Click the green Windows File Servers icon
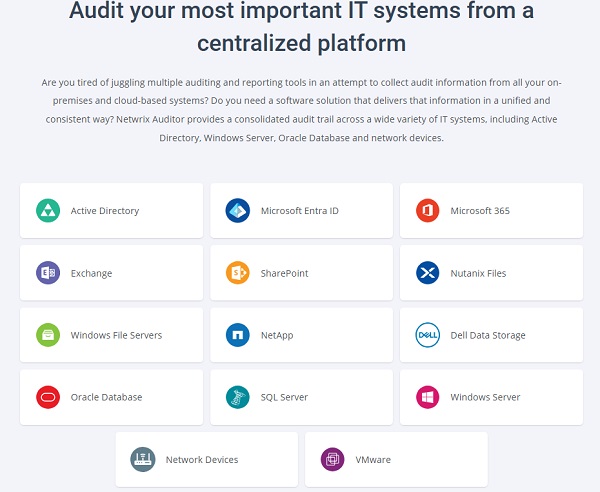This screenshot has height=492, width=600. [x=48, y=335]
